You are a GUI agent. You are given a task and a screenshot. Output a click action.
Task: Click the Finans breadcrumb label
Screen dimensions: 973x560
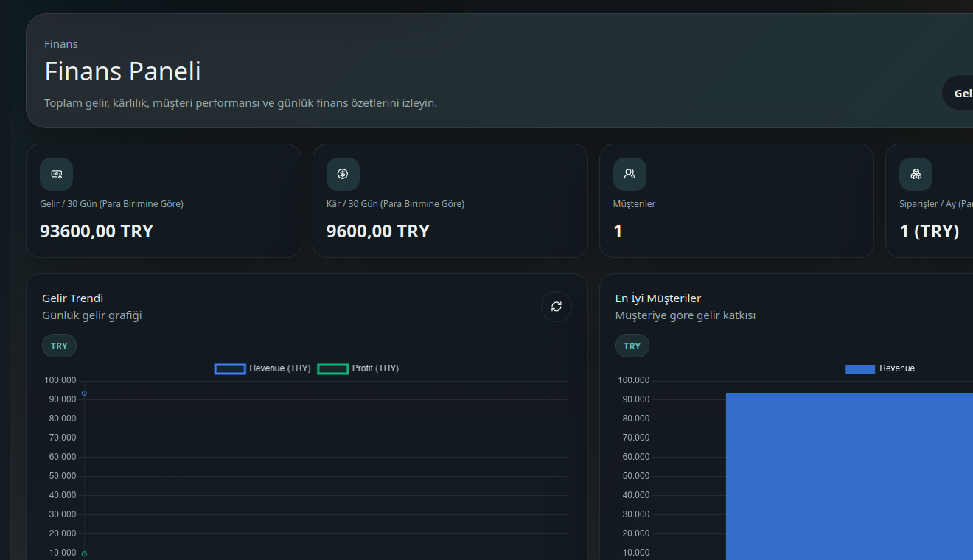pos(61,44)
